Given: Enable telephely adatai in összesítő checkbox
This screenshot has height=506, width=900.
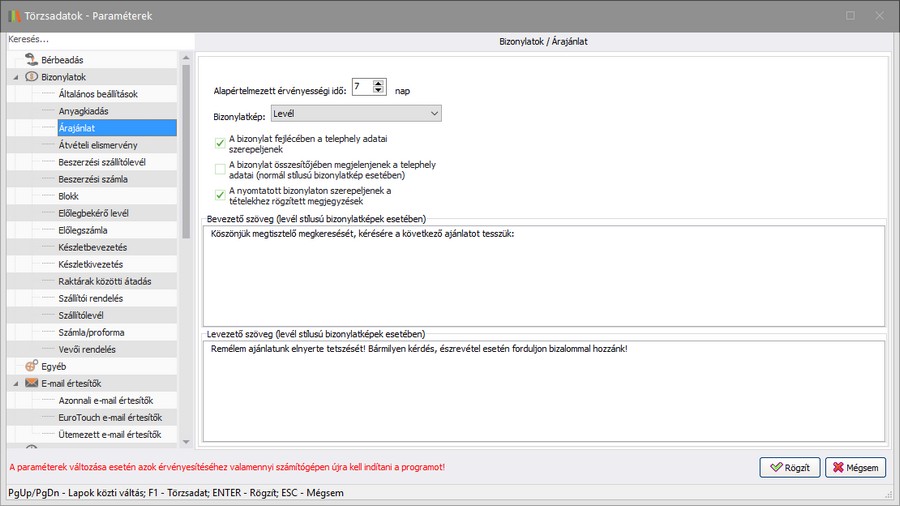Looking at the screenshot, I should click(220, 169).
